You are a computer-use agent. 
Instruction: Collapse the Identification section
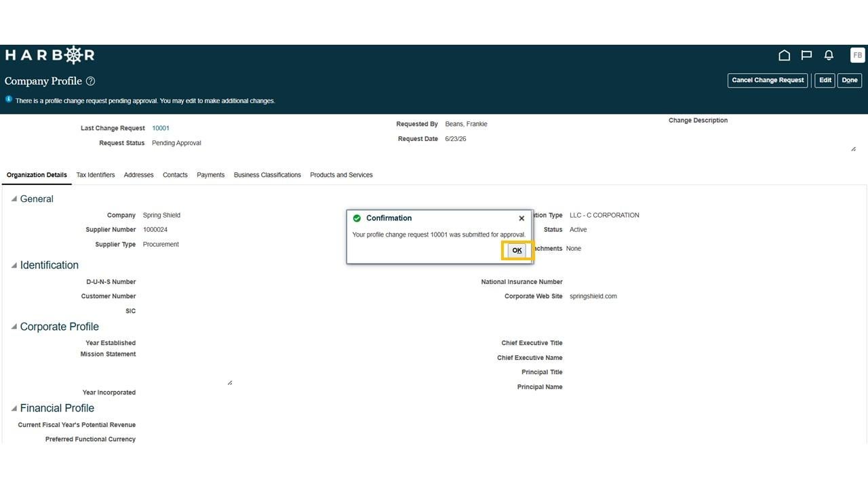tap(14, 265)
